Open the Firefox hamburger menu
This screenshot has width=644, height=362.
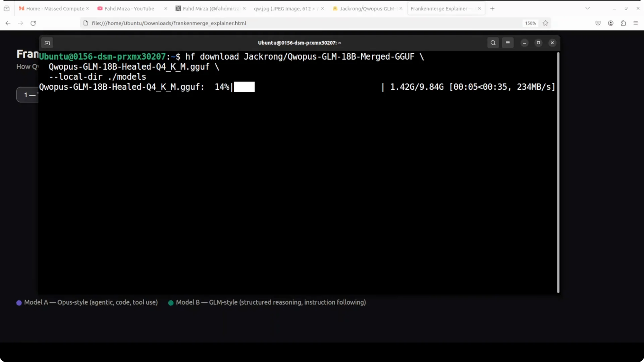coord(636,23)
